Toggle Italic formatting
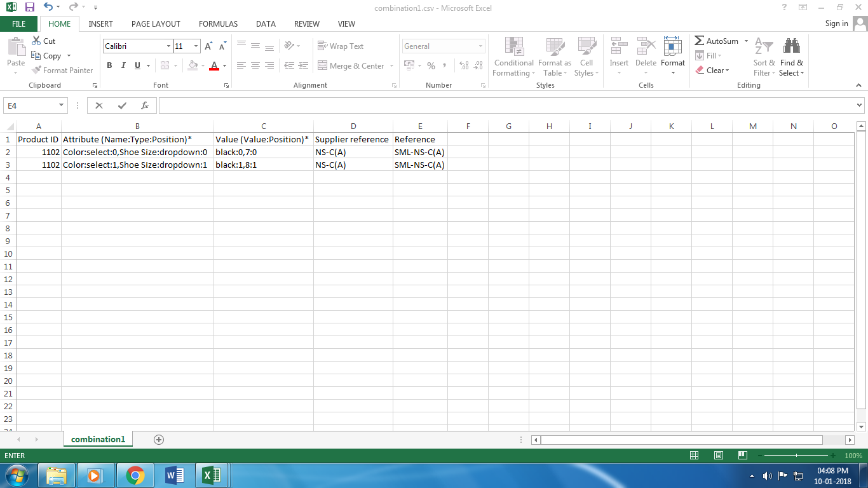Image resolution: width=868 pixels, height=488 pixels. pos(122,65)
